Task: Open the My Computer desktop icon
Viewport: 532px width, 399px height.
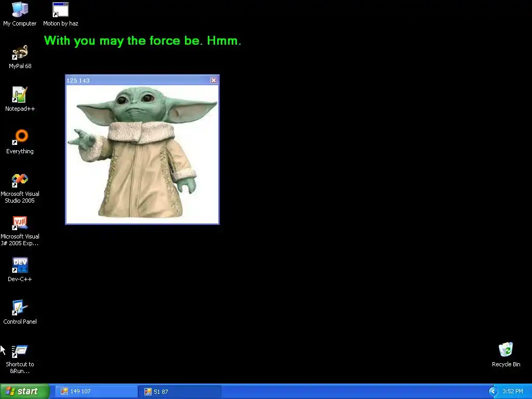Action: (20, 14)
